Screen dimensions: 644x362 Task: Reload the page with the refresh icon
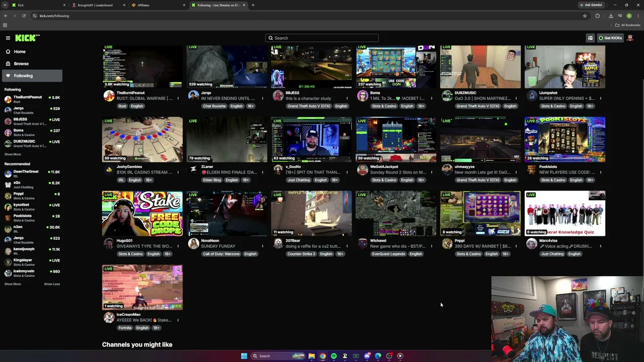click(x=24, y=16)
